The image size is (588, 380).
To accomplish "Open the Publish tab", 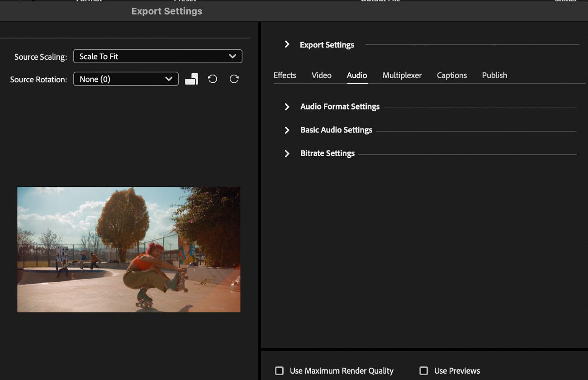I will (x=494, y=75).
